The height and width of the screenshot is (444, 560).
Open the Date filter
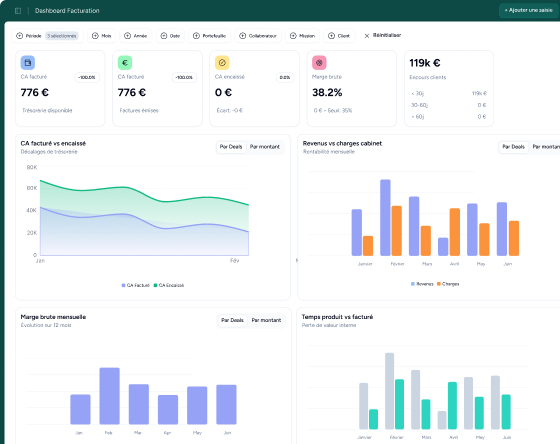pos(170,36)
